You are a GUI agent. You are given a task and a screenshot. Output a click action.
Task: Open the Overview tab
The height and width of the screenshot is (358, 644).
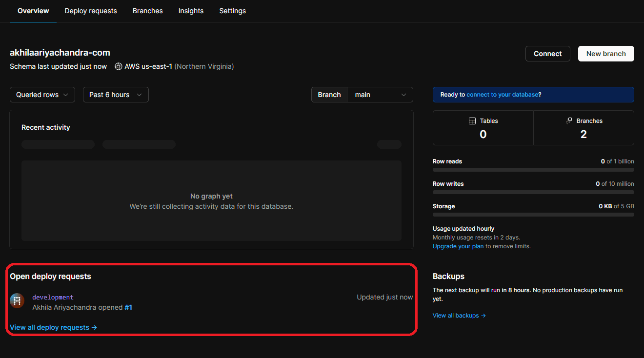pyautogui.click(x=33, y=11)
